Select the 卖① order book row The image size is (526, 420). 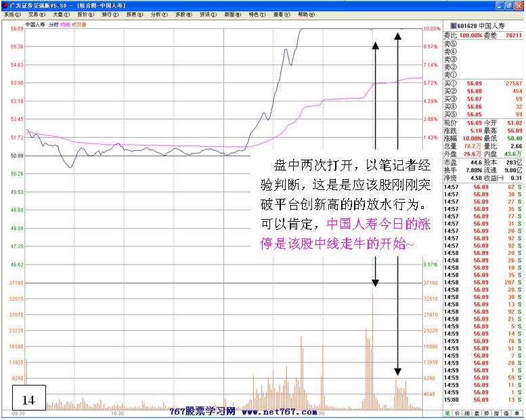[x=483, y=75]
